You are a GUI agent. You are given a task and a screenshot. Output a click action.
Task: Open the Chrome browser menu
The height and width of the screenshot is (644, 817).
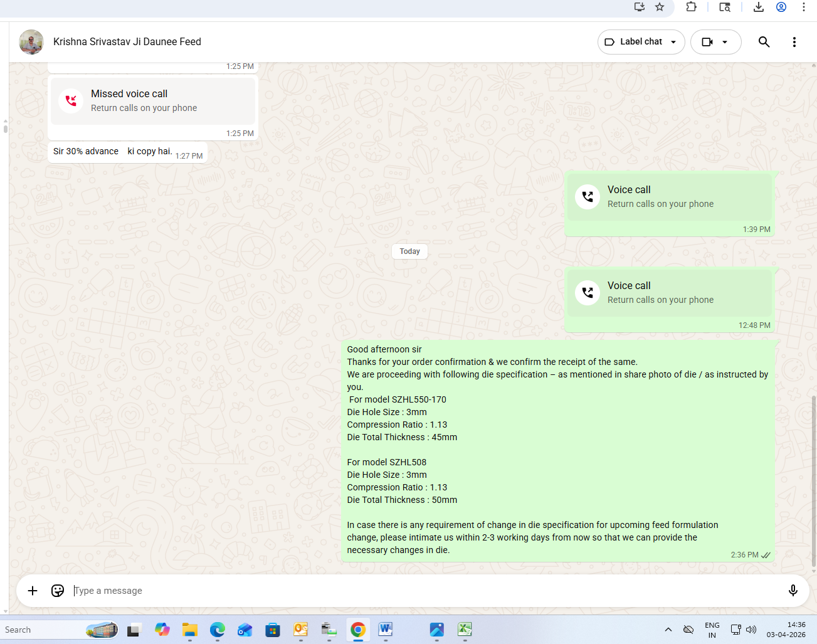[x=803, y=7]
